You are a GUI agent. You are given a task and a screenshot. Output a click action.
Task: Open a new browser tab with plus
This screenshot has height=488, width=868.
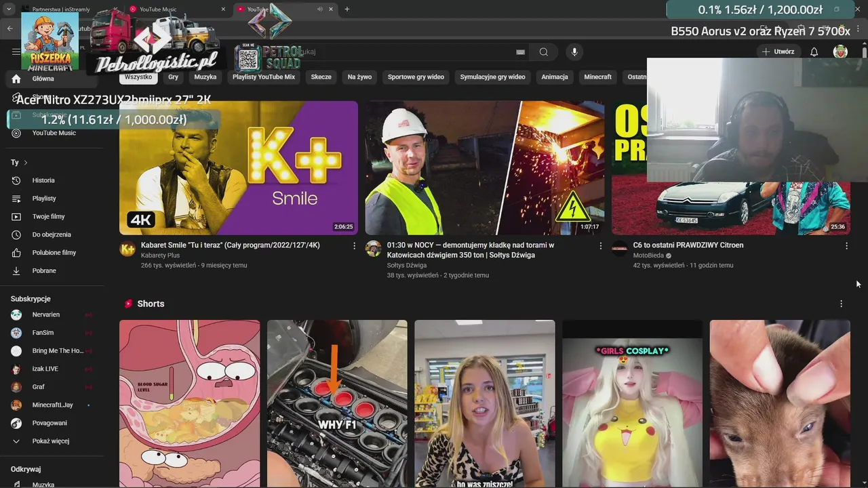[x=347, y=9]
